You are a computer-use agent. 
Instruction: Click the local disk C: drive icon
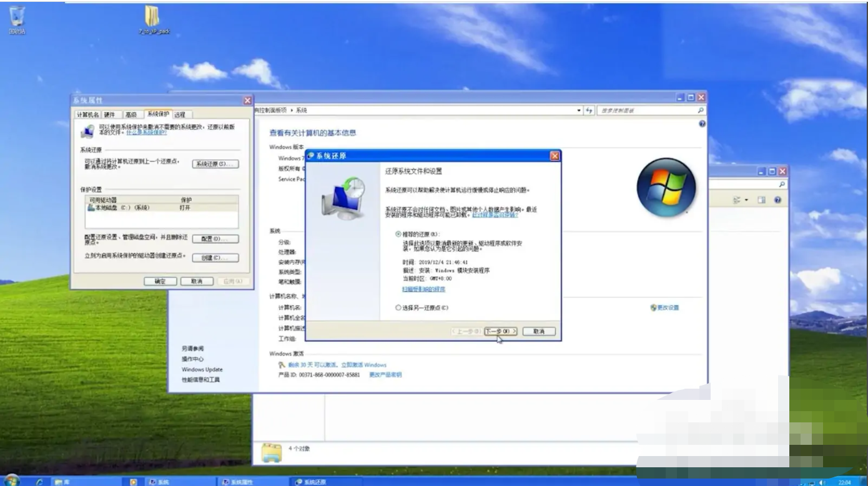91,207
